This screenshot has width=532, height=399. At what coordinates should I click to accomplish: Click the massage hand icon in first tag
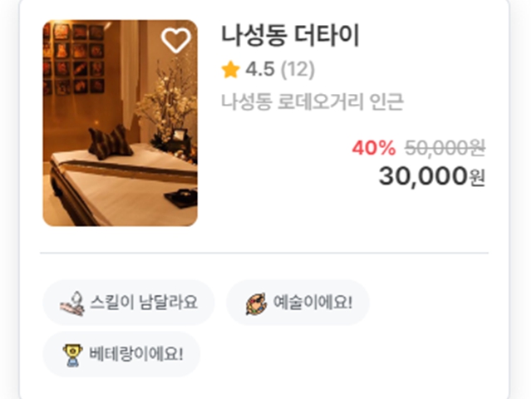[x=72, y=303]
